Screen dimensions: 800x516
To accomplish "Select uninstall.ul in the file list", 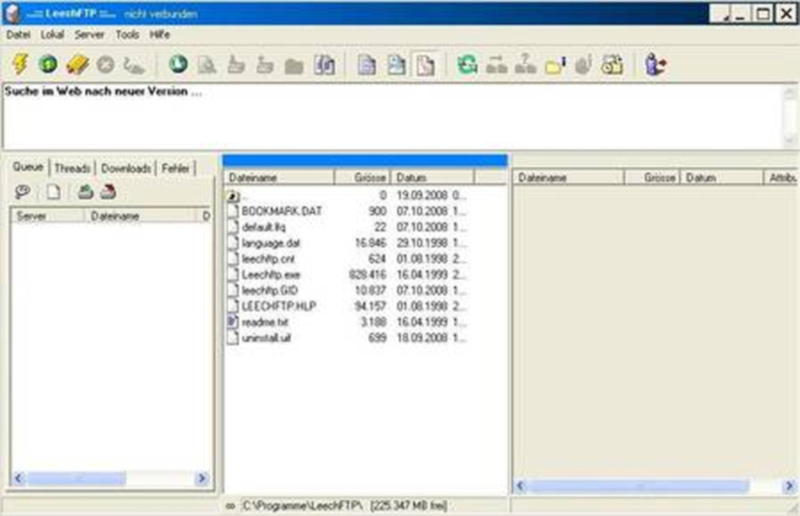I will click(266, 337).
